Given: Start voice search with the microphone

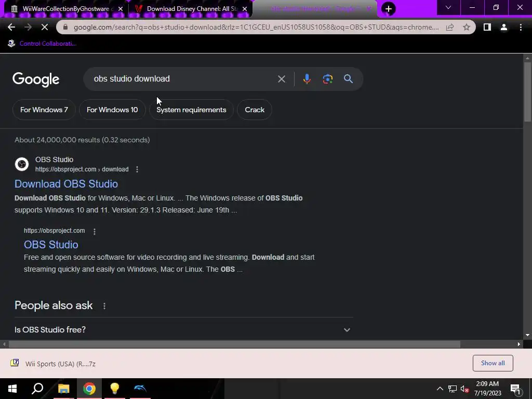Looking at the screenshot, I should click(x=307, y=79).
